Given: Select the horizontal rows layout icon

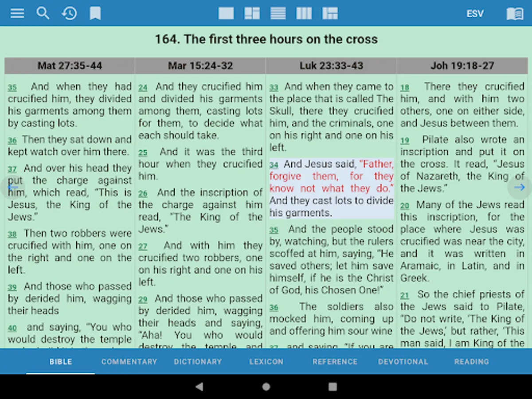Looking at the screenshot, I should (x=278, y=13).
